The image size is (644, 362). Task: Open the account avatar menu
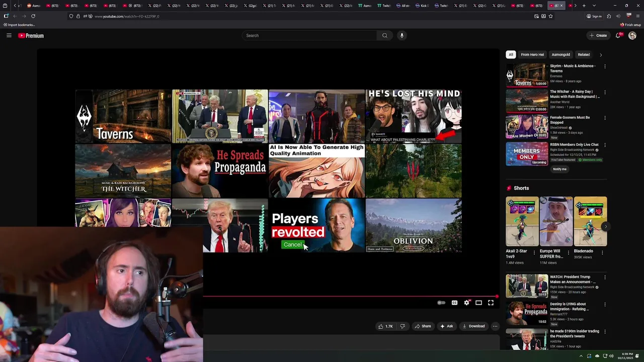[x=632, y=36]
